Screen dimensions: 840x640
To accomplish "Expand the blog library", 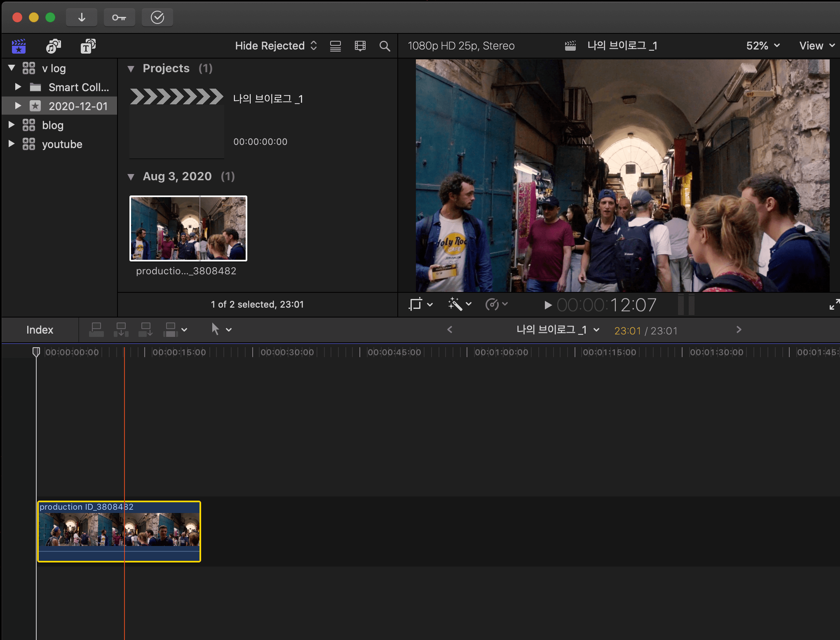I will (x=12, y=125).
